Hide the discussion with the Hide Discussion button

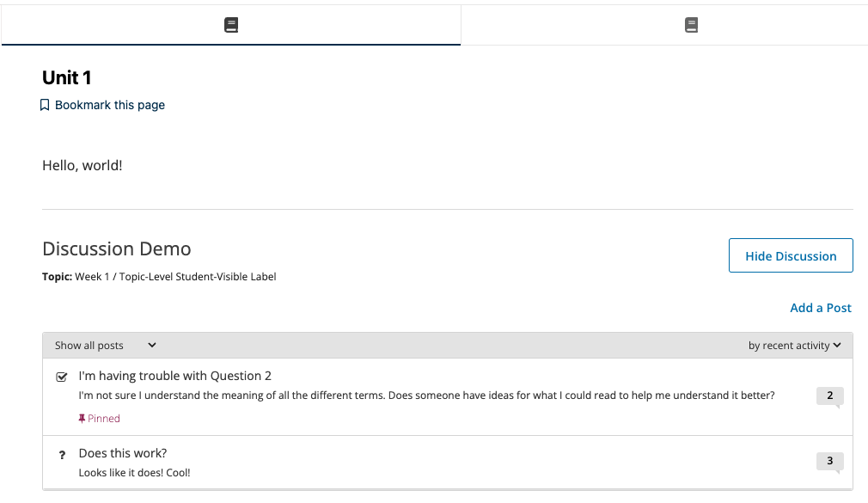coord(790,255)
